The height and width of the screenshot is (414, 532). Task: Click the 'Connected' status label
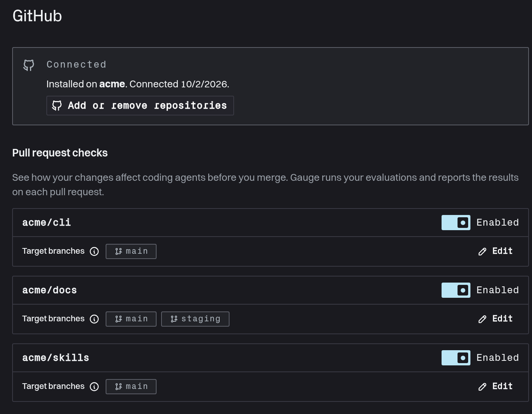(x=76, y=65)
